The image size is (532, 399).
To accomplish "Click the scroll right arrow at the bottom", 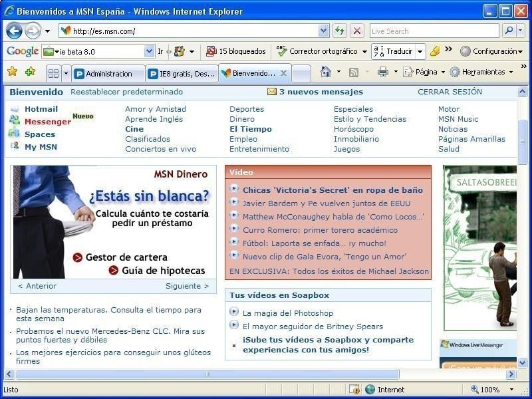I will click(511, 374).
